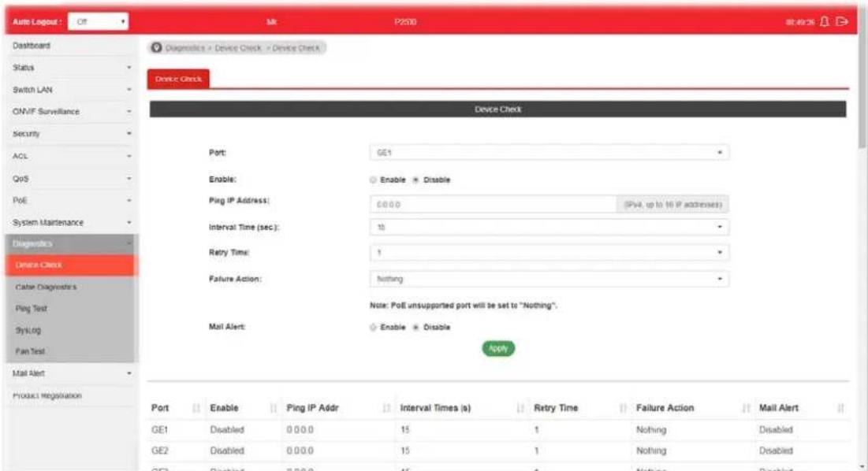Viewport: 868px width, 471px height.
Task: Collapse the Diagnostics sidebar menu
Action: [x=71, y=244]
